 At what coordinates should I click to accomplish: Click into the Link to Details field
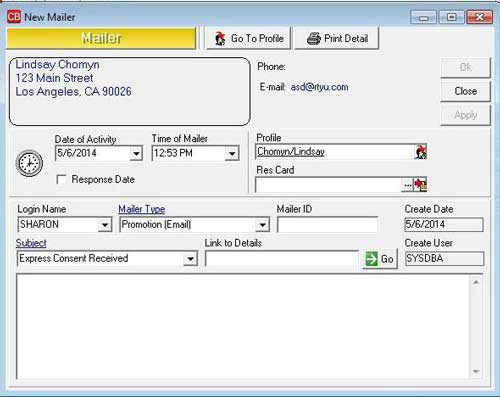coord(282,259)
